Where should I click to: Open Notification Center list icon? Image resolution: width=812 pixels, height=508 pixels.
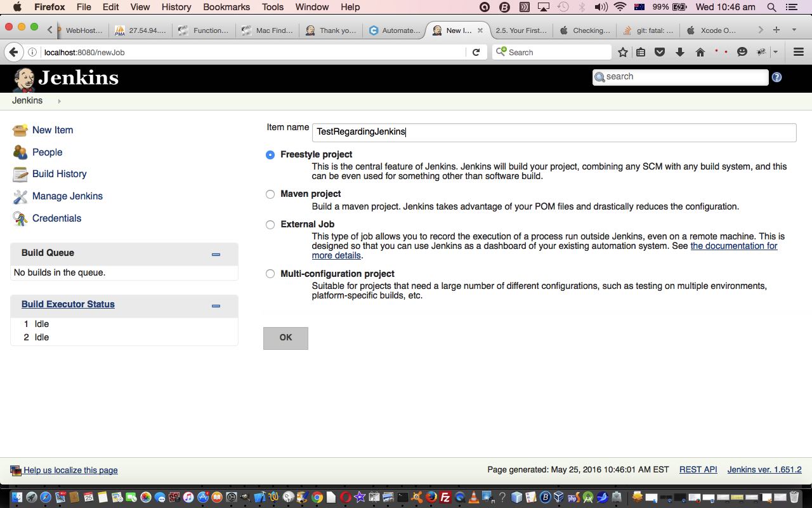[x=792, y=7]
